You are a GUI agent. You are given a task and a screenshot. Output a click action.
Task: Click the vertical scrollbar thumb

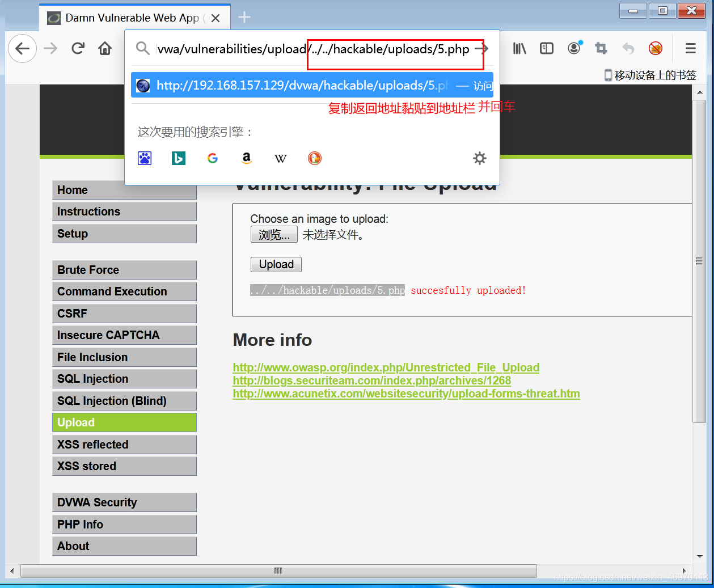point(699,261)
